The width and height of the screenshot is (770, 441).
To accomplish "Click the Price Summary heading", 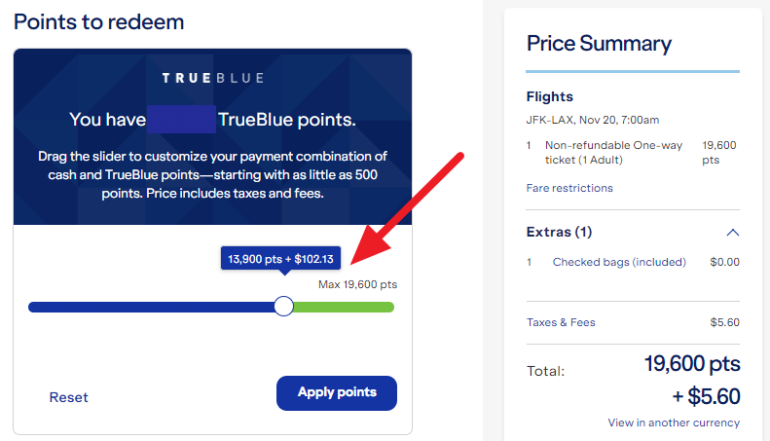I will click(598, 43).
